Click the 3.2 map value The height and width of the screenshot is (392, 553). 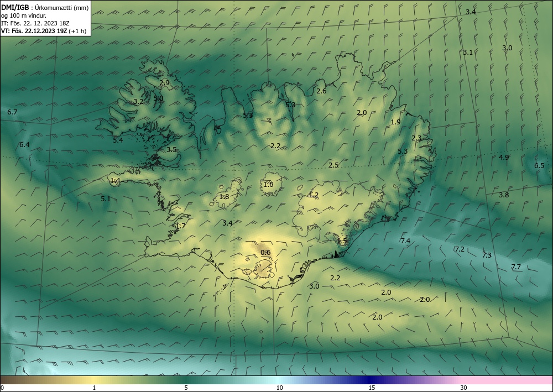[139, 102]
